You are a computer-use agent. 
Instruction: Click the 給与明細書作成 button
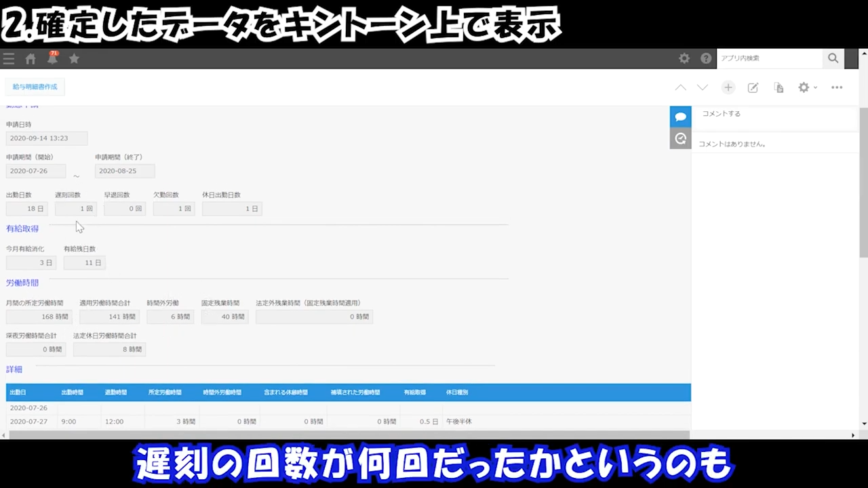(x=35, y=87)
